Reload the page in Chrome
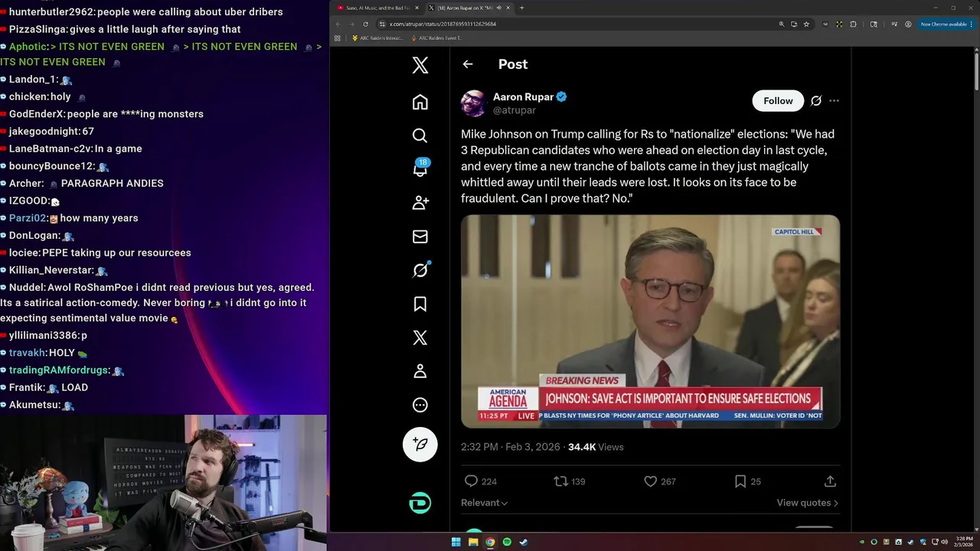This screenshot has width=980, height=551. tap(365, 24)
